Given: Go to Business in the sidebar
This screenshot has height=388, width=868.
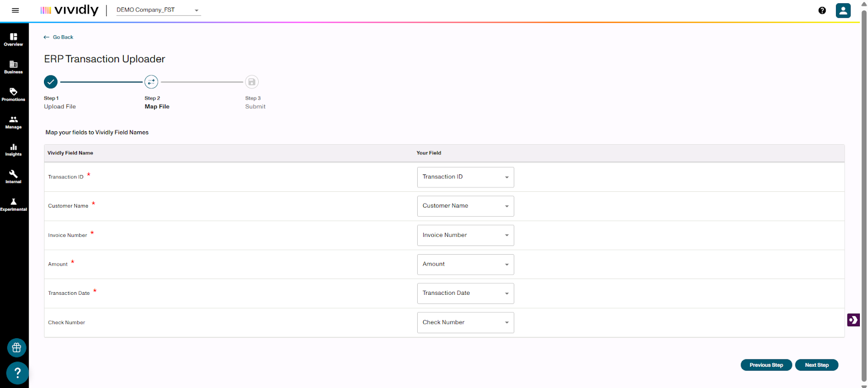Looking at the screenshot, I should click(x=14, y=67).
